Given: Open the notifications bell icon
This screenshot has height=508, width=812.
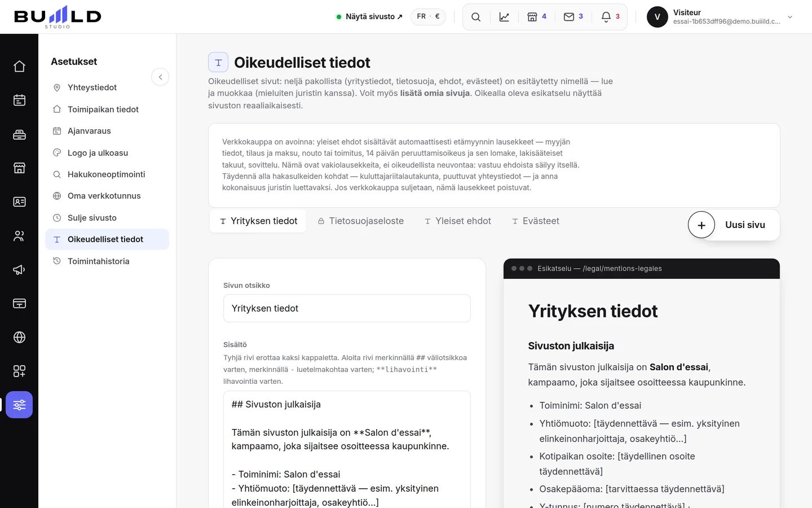Looking at the screenshot, I should (611, 17).
